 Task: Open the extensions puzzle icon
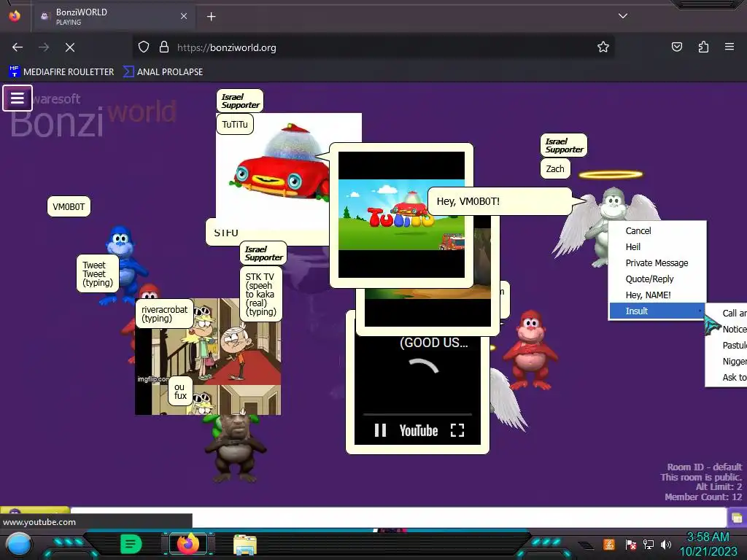pyautogui.click(x=703, y=47)
